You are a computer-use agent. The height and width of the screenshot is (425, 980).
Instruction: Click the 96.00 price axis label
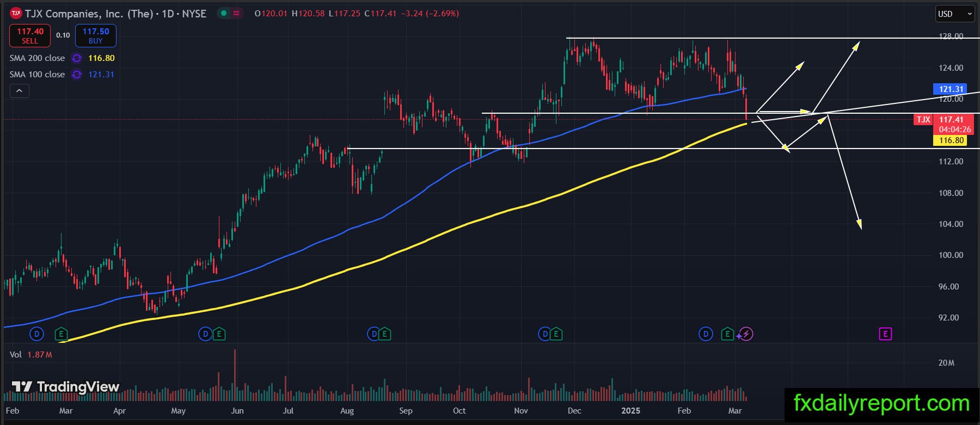click(x=949, y=287)
